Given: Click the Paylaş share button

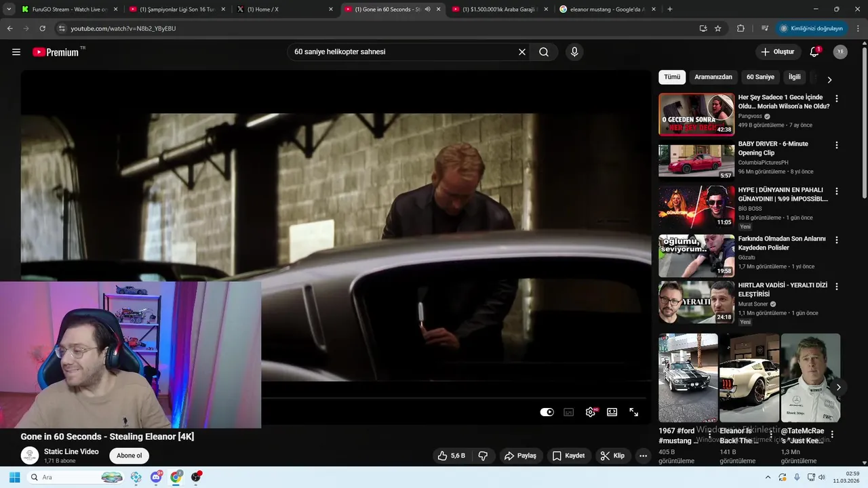Looking at the screenshot, I should 520,455.
